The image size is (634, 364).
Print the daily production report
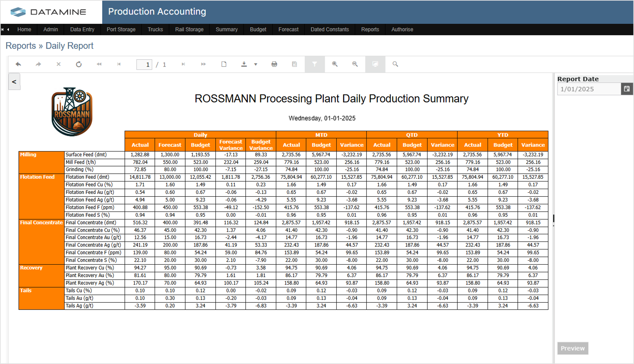click(274, 64)
